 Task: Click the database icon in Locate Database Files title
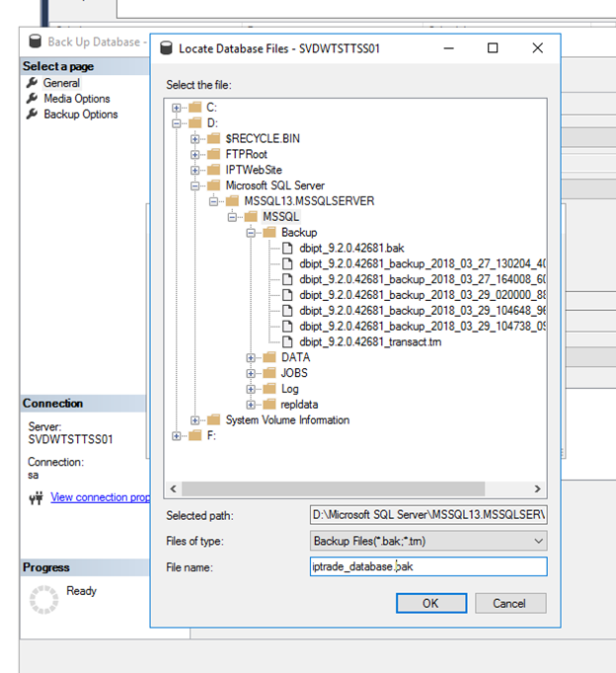coord(166,48)
